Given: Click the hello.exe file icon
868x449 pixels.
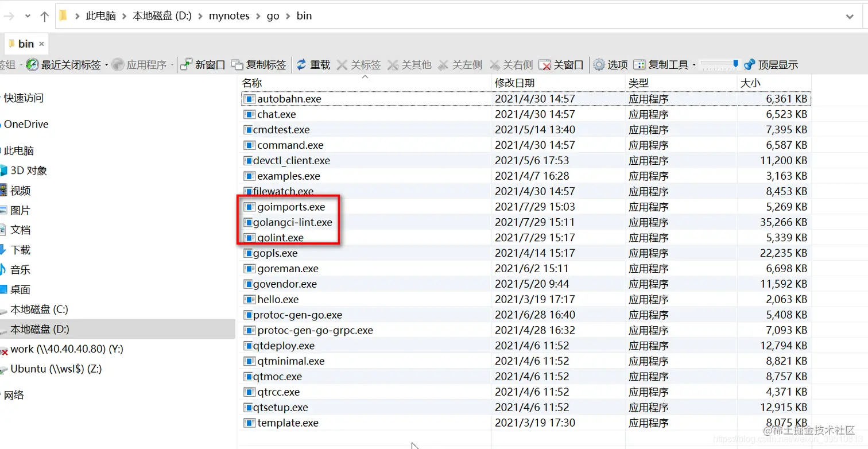Looking at the screenshot, I should tap(249, 300).
